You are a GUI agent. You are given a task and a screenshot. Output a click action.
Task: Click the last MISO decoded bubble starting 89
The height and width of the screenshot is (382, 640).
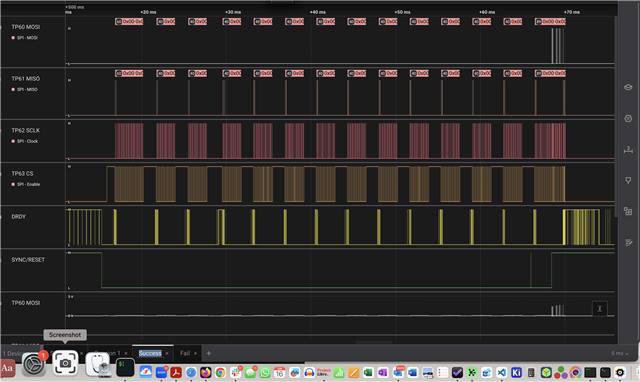click(x=550, y=73)
